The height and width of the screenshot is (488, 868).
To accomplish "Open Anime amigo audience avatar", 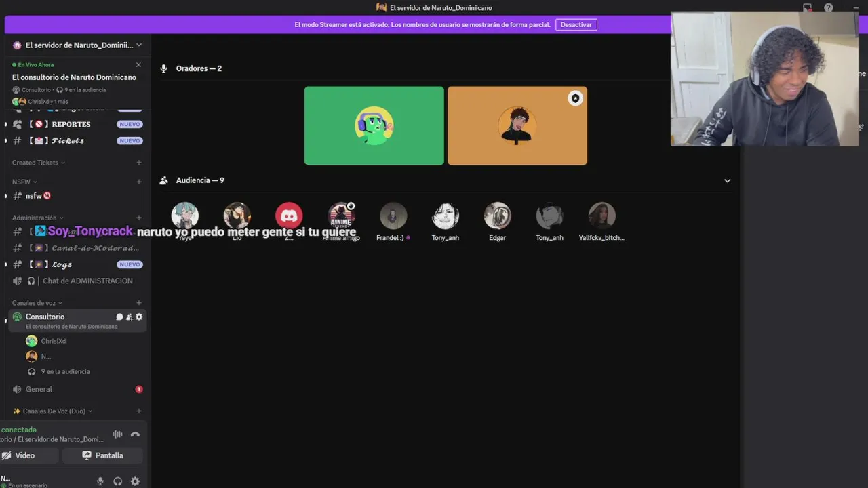I will coord(341,216).
